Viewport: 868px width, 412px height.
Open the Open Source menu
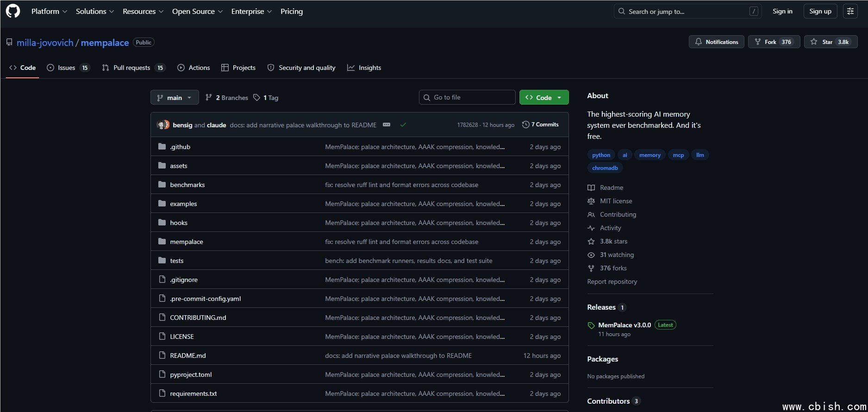(x=197, y=12)
